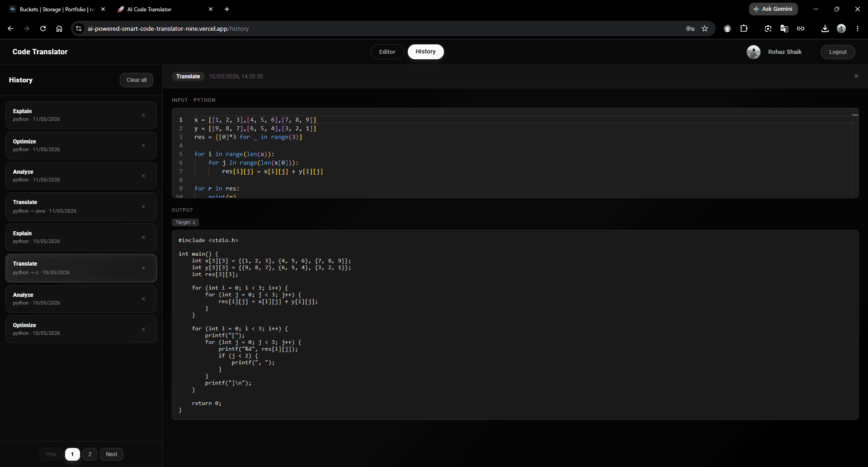Delete the Explain 10/05/2026 history entry
The height and width of the screenshot is (467, 868).
click(x=143, y=237)
